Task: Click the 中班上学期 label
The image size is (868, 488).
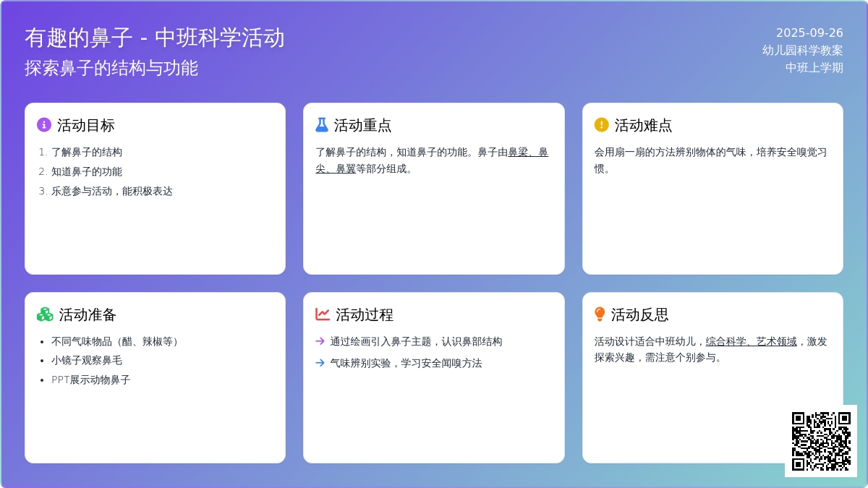Action: click(814, 67)
